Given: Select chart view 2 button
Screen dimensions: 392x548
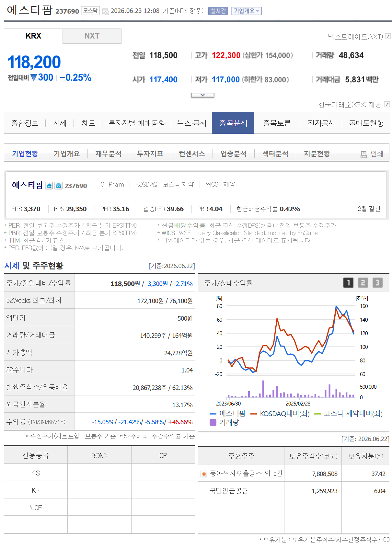Looking at the screenshot, I should coord(363,283).
